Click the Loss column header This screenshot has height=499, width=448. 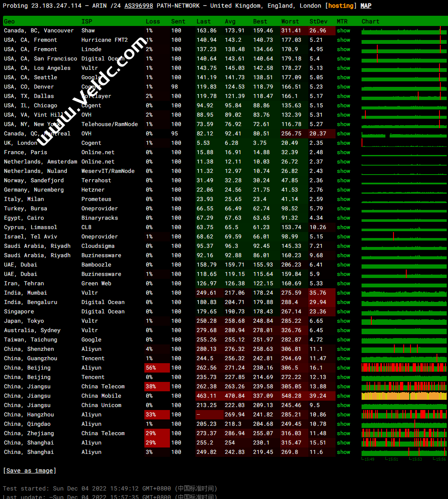pyautogui.click(x=153, y=21)
